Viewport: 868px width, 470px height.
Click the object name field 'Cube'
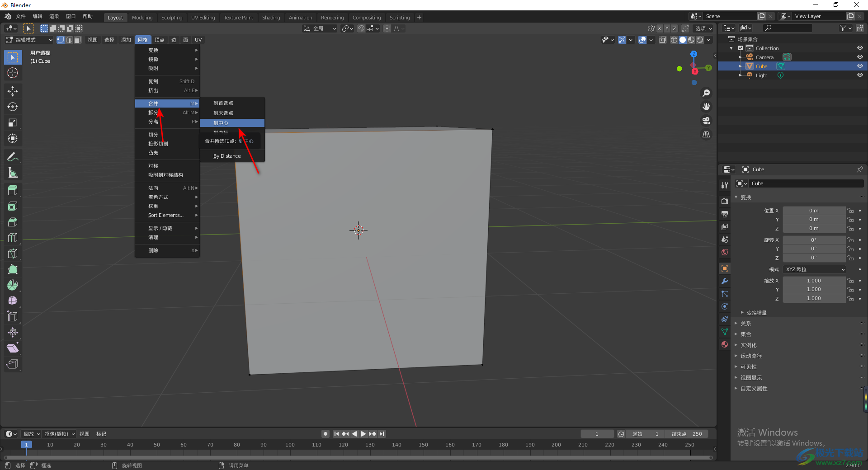tap(807, 183)
